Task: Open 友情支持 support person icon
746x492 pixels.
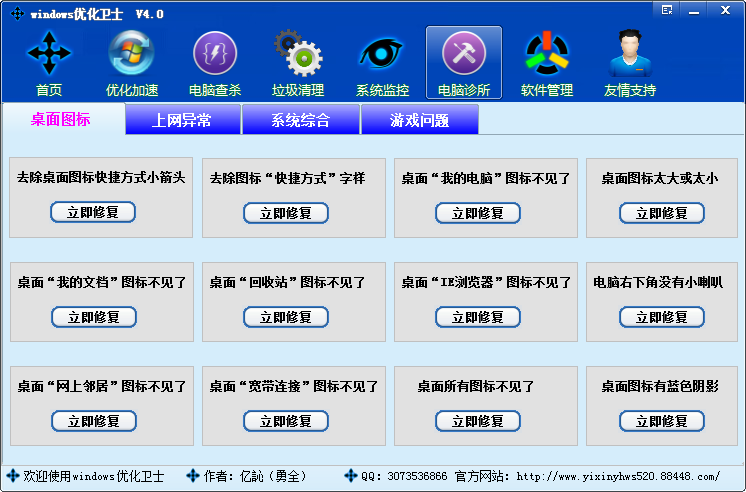Action: point(630,53)
